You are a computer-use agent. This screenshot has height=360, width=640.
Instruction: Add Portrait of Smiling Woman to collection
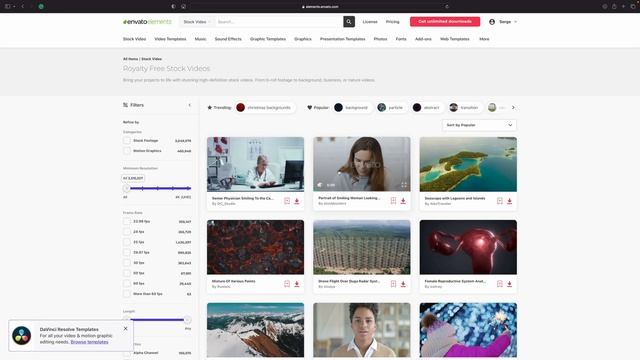(393, 200)
